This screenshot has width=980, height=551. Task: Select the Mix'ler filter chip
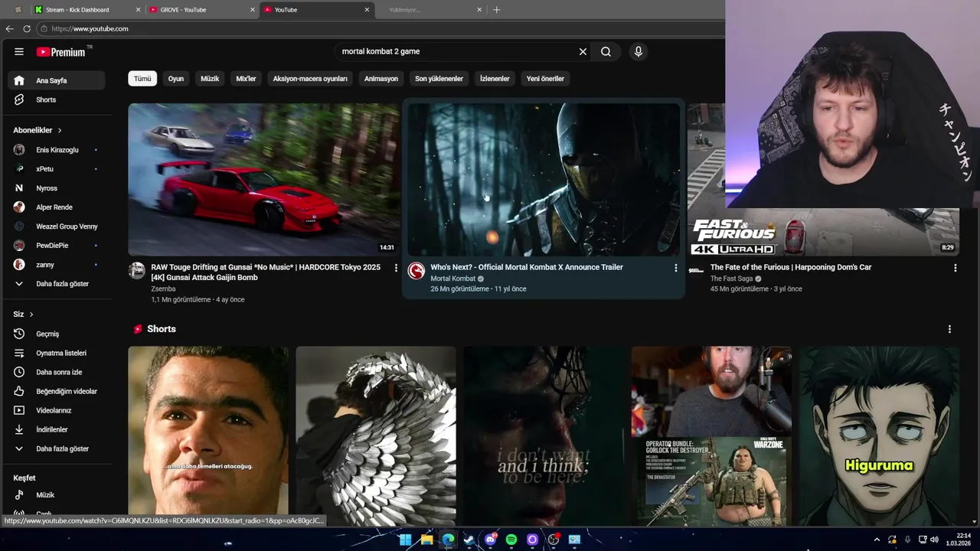pyautogui.click(x=246, y=79)
